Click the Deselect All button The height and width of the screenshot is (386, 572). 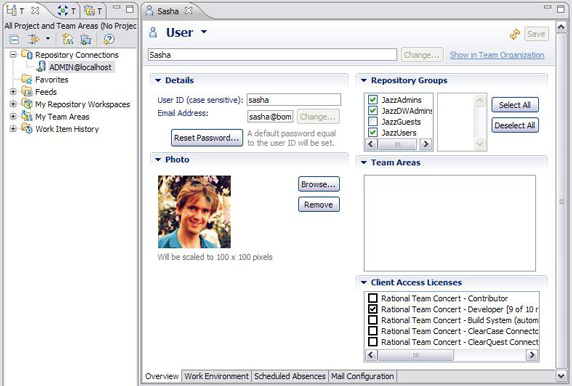[515, 126]
